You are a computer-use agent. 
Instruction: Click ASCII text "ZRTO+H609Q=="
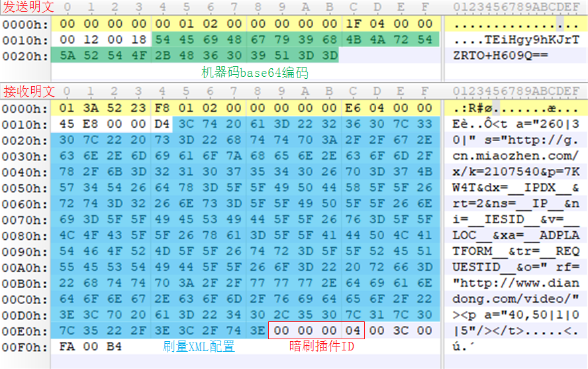(x=500, y=56)
